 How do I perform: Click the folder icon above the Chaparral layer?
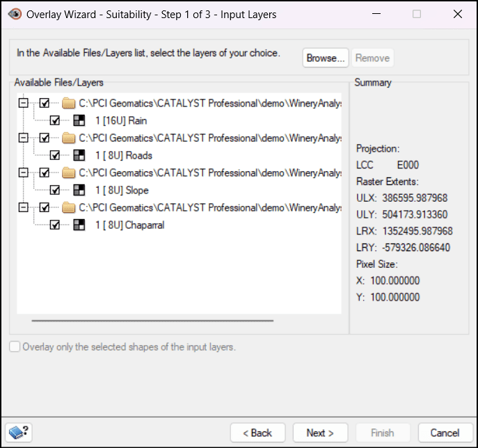pyautogui.click(x=69, y=207)
